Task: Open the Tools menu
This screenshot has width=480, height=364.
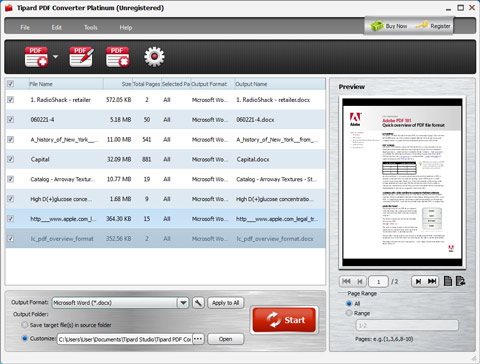Action: point(91,27)
